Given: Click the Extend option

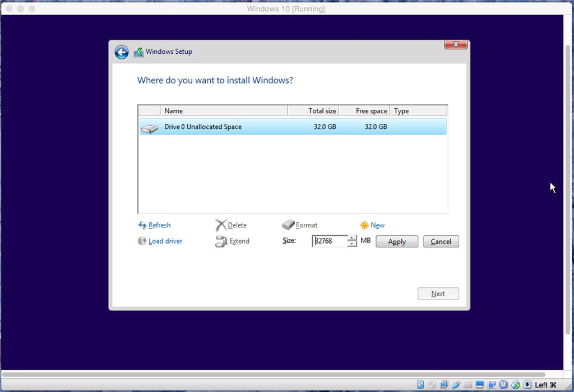Looking at the screenshot, I should (x=239, y=241).
